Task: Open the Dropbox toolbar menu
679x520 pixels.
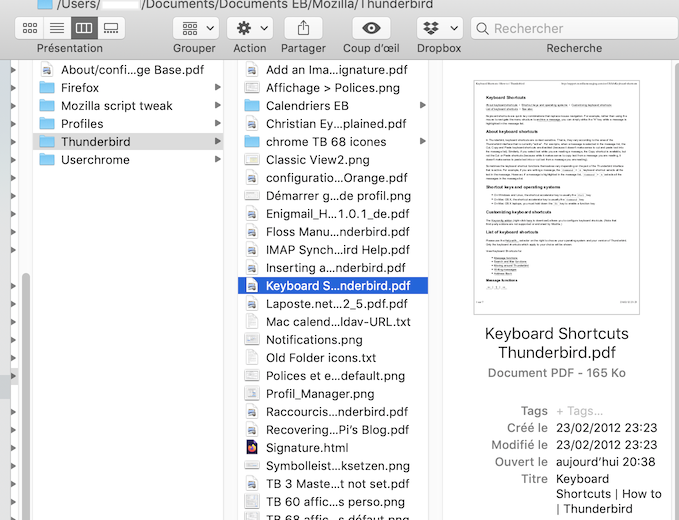Action: click(440, 28)
